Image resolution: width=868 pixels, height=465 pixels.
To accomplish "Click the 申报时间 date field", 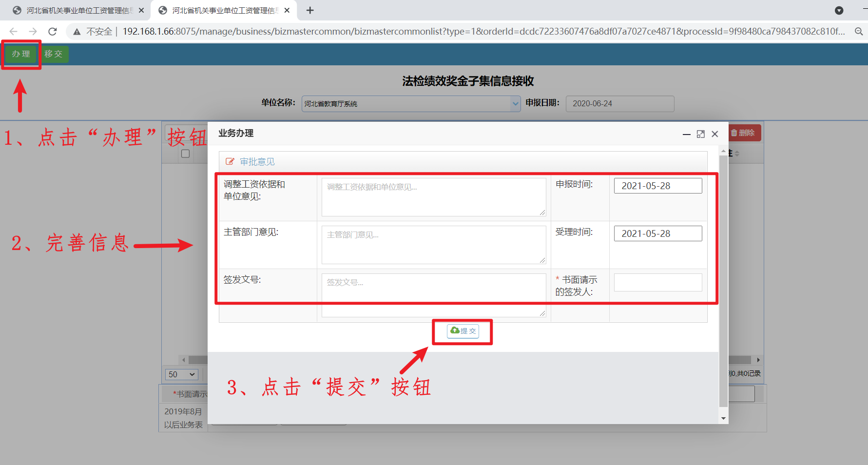I will pos(658,186).
